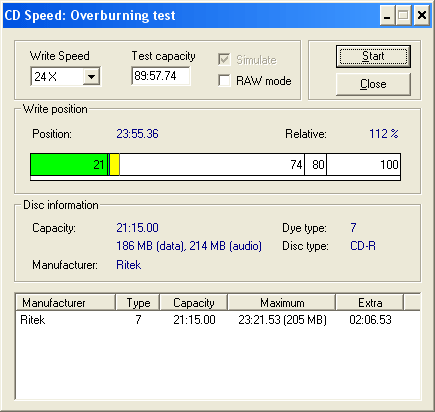Enable the RAW mode checkbox

click(224, 80)
